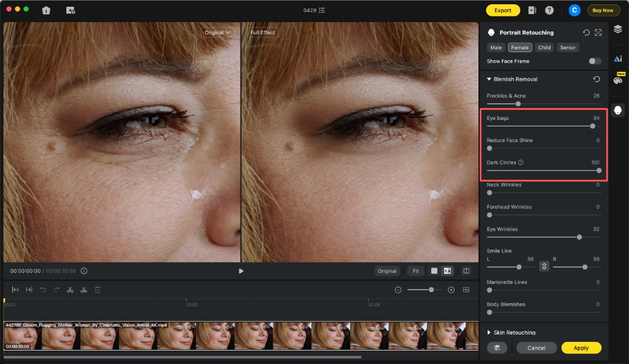
Task: Switch to single preview view mode
Action: pos(434,271)
